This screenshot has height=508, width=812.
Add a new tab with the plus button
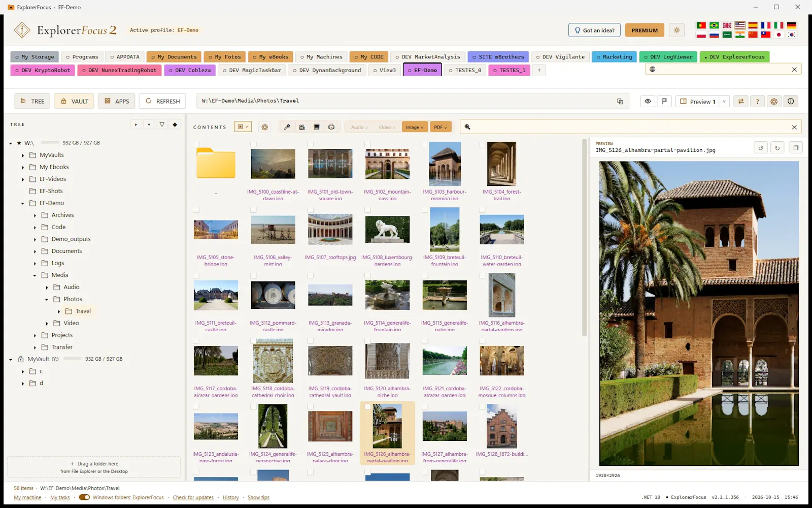(539, 70)
